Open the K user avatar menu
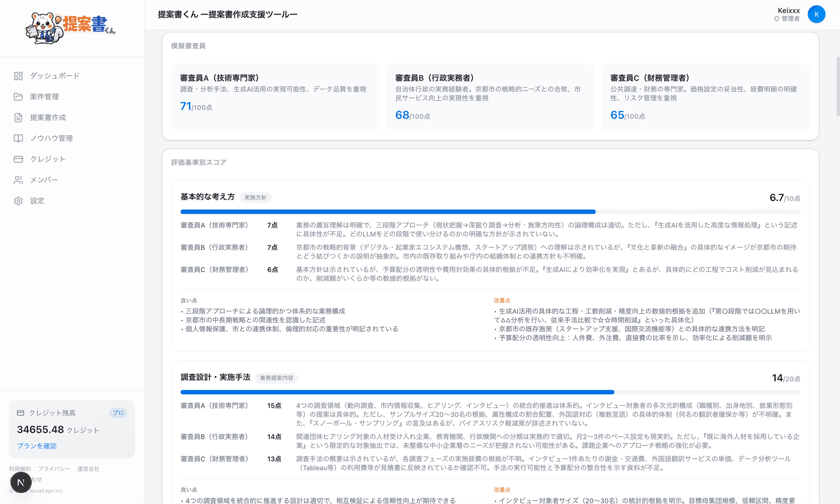 tap(816, 14)
